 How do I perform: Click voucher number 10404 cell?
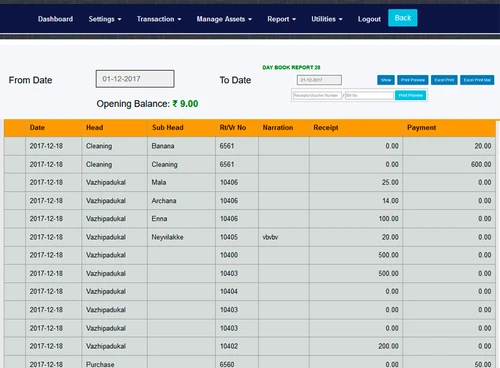point(237,291)
